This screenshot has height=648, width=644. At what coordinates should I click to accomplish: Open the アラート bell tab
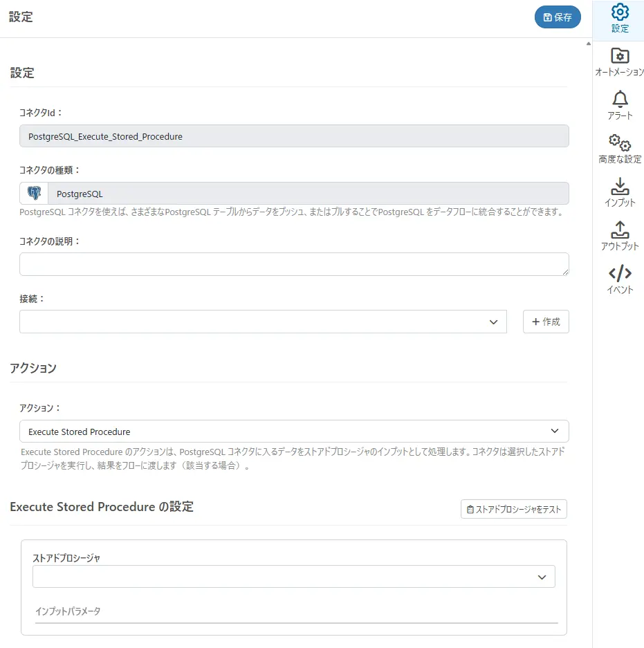pyautogui.click(x=620, y=105)
